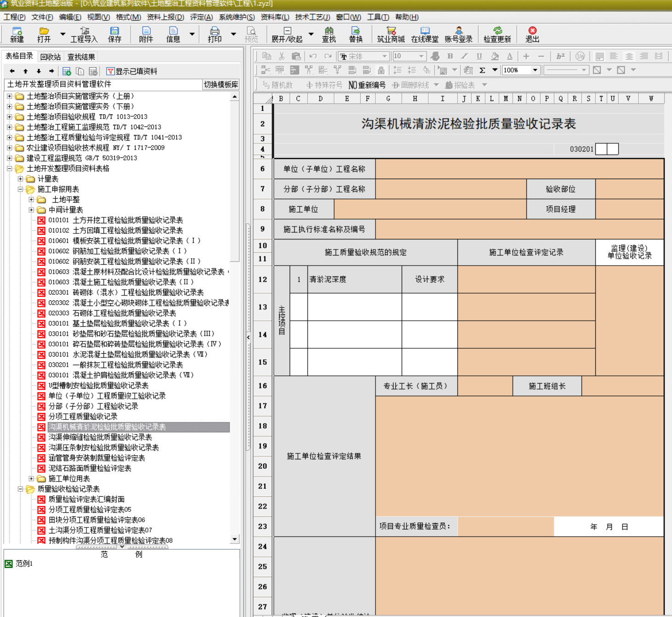Collapse the 施工申报用表 folder
The width and height of the screenshot is (672, 617).
(x=20, y=189)
